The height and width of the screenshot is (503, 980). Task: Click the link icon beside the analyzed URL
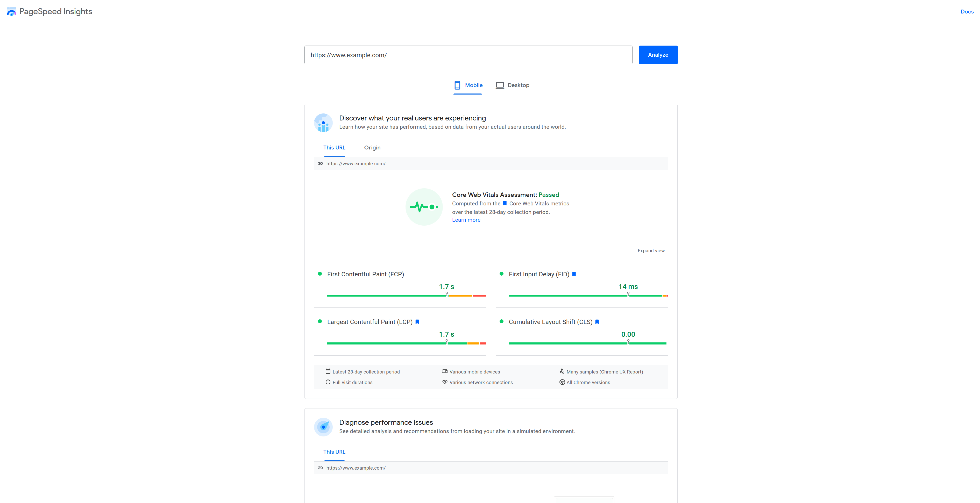321,163
